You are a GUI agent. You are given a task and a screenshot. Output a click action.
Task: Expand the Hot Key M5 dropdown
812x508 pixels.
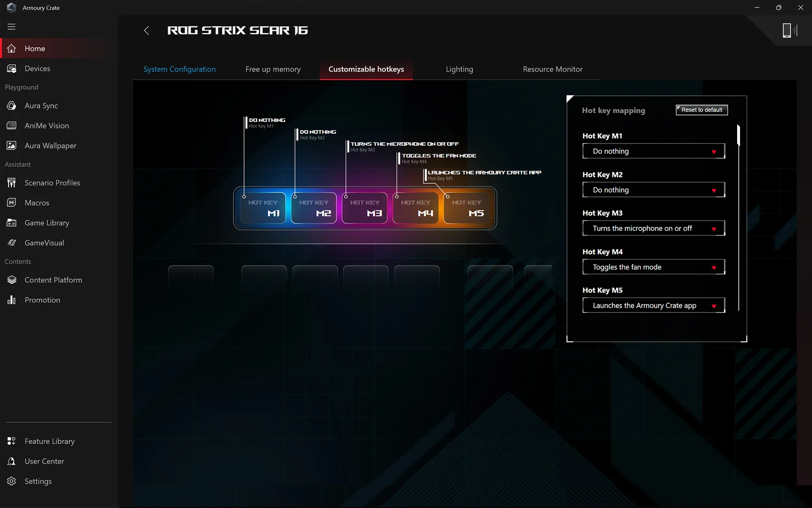pos(653,306)
